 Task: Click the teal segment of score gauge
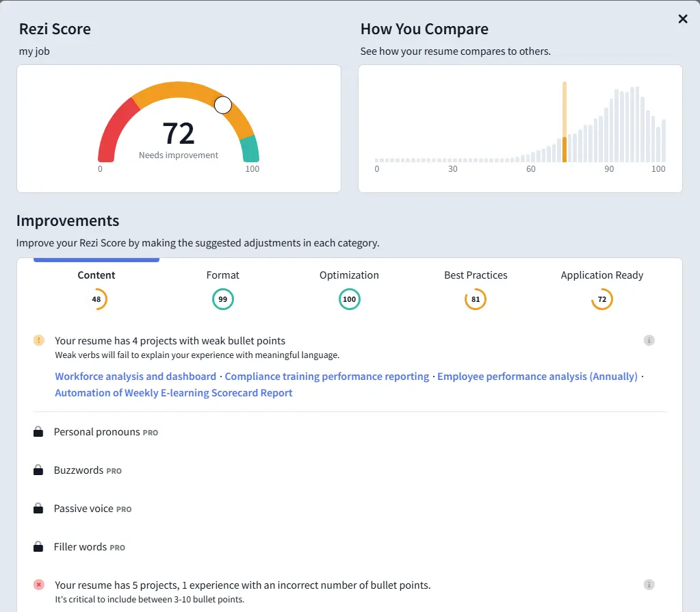[251, 149]
